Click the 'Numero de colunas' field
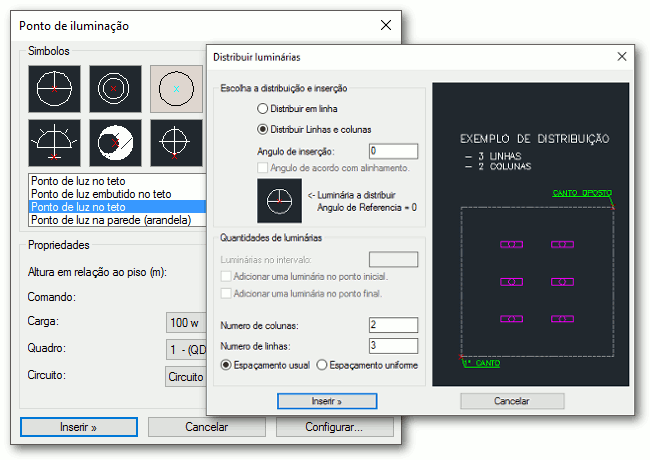Viewport: 650px width, 460px height. tap(393, 325)
